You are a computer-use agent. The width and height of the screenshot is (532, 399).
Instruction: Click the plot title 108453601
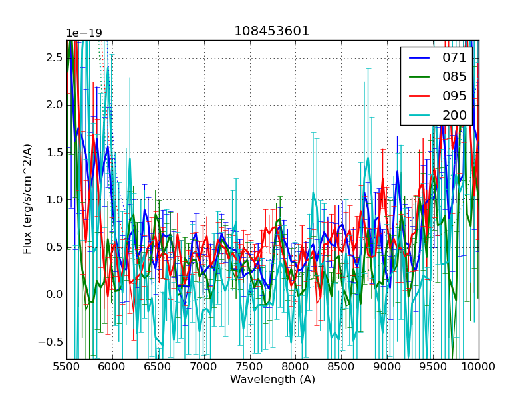(x=272, y=31)
